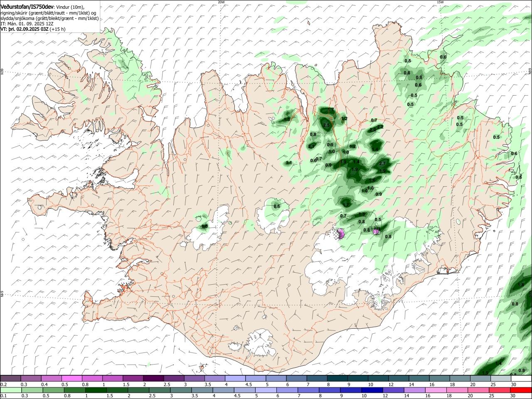The image size is (532, 399).
Task: Click the 15W longitude label
Action: (x=440, y=2)
